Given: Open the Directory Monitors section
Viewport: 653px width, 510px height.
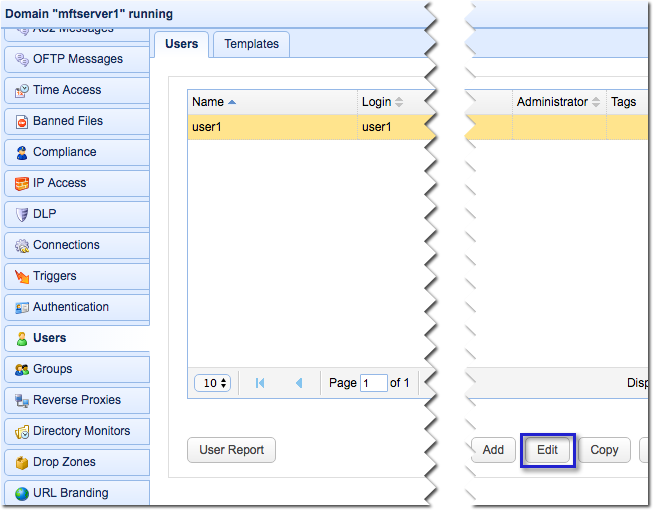Looking at the screenshot, I should (77, 431).
